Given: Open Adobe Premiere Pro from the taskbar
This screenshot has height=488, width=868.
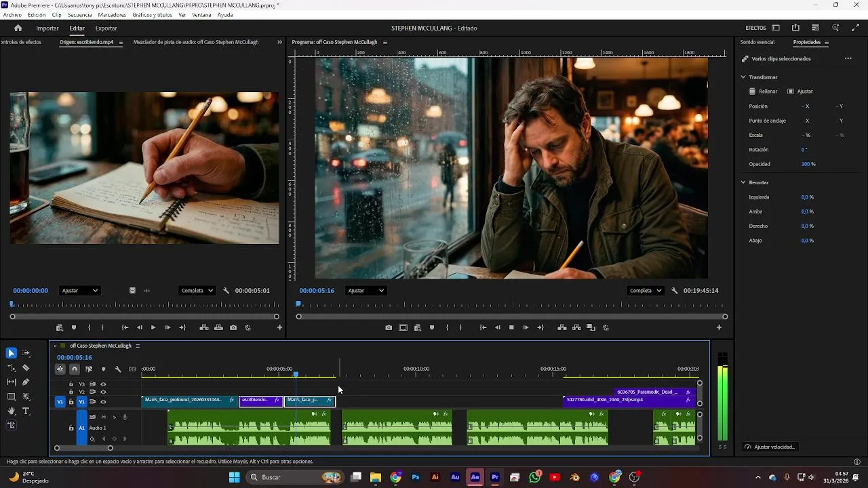Looking at the screenshot, I should (495, 477).
